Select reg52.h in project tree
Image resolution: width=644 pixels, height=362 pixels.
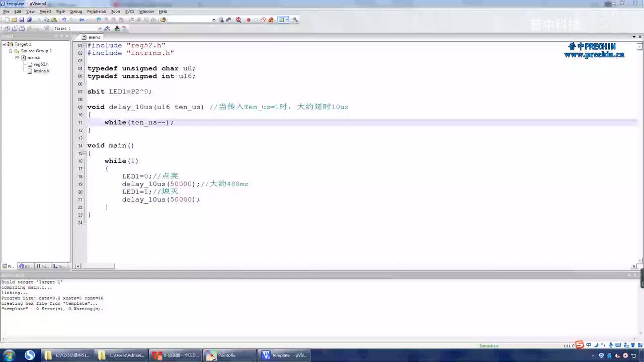click(41, 64)
